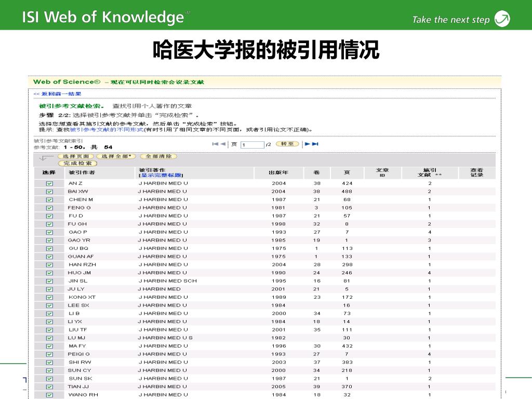
Task: Toggle the PEIQI G checkbox
Action: point(49,354)
